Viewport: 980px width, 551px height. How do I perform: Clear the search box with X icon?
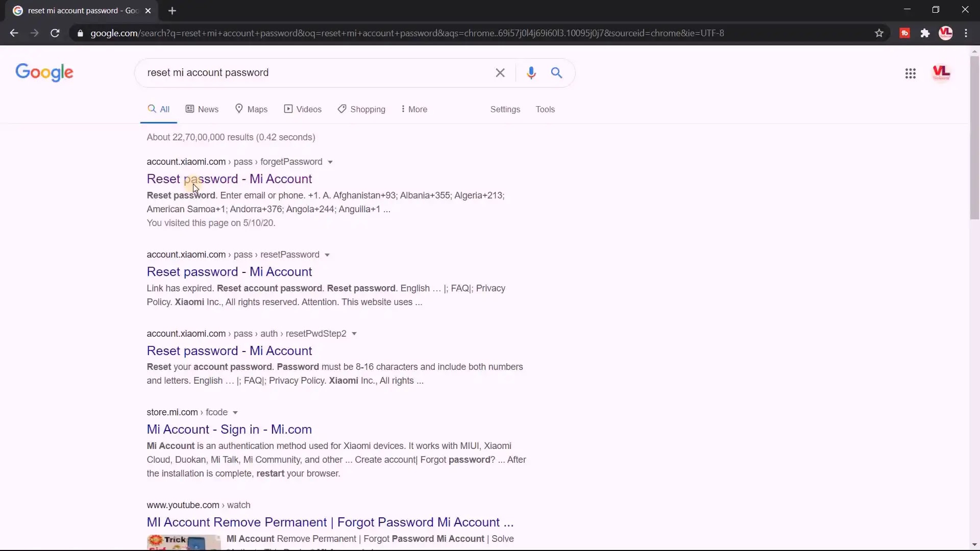pos(500,73)
